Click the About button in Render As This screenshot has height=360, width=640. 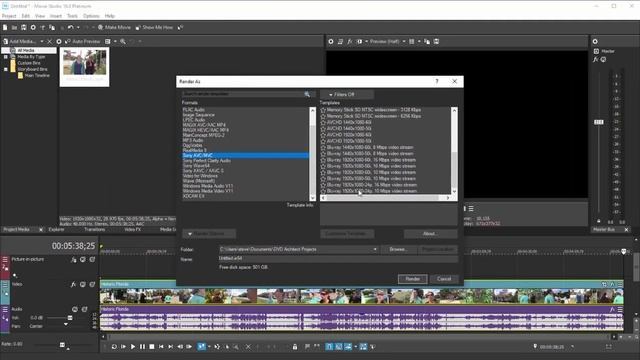tap(430, 234)
